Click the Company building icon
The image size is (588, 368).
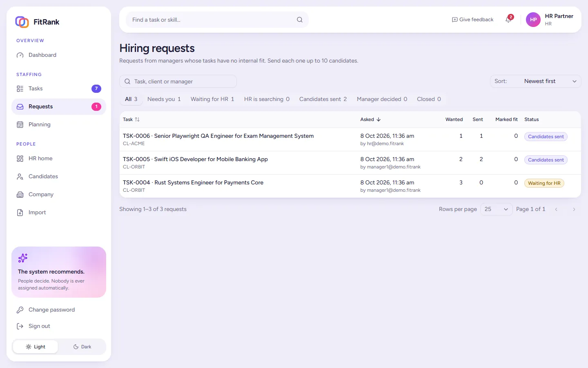coord(20,195)
